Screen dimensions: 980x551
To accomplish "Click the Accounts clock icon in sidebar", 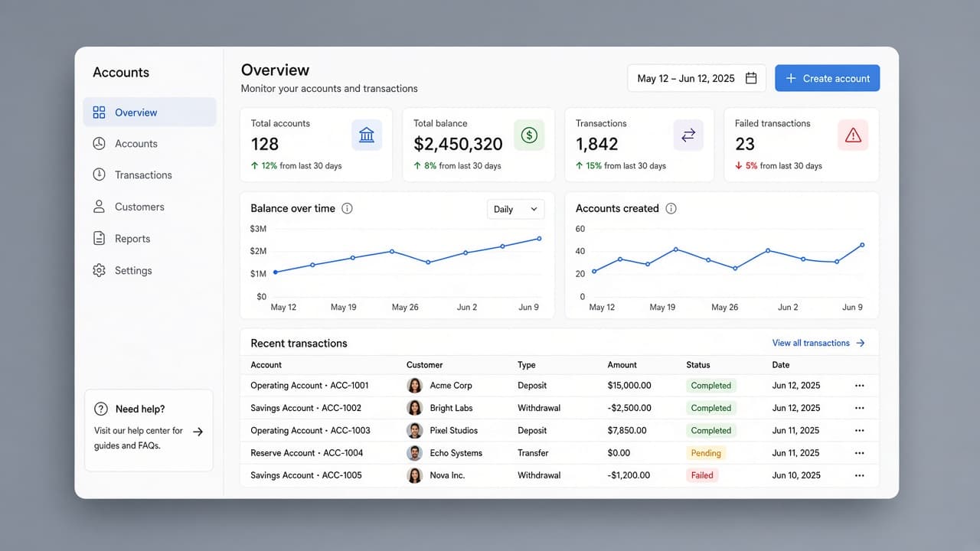I will [x=99, y=144].
